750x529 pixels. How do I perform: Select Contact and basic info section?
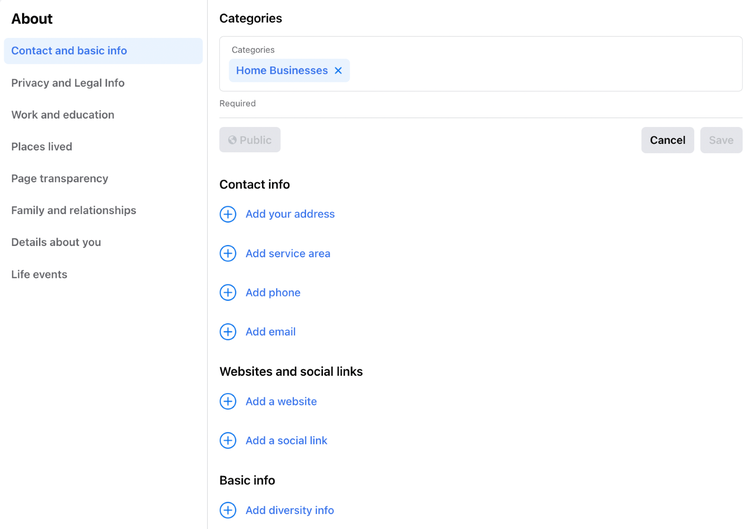pyautogui.click(x=103, y=51)
